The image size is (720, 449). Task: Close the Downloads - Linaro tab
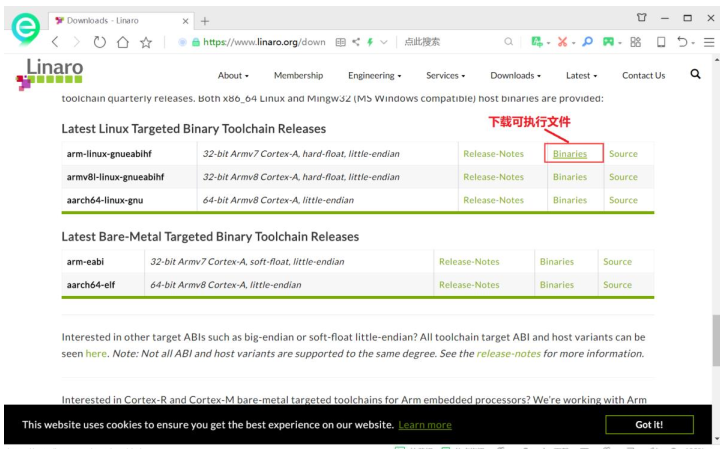tap(186, 21)
